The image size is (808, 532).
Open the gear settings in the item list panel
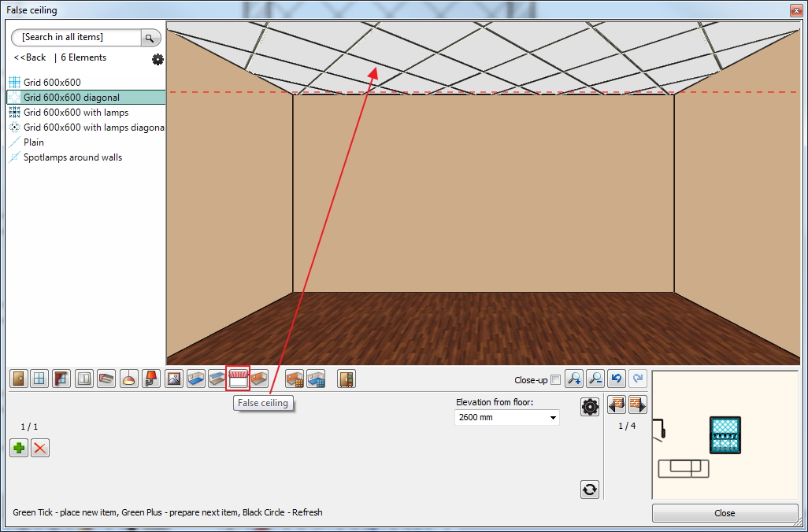pyautogui.click(x=158, y=59)
